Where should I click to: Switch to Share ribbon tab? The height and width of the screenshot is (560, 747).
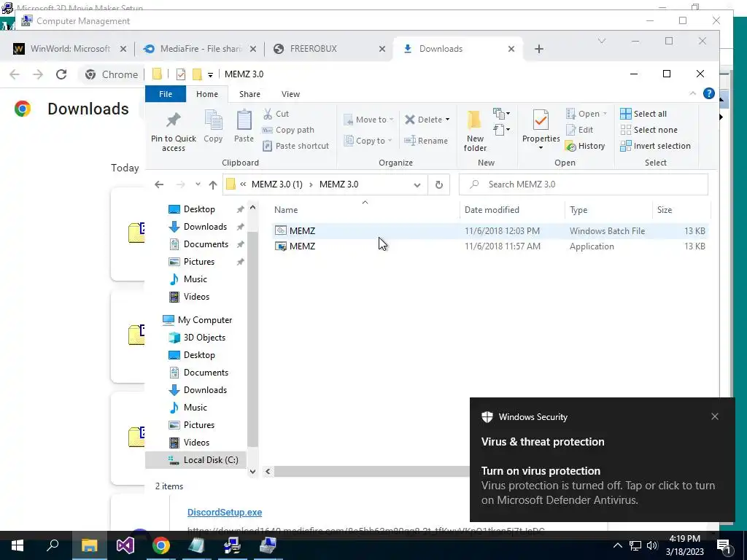pos(249,94)
